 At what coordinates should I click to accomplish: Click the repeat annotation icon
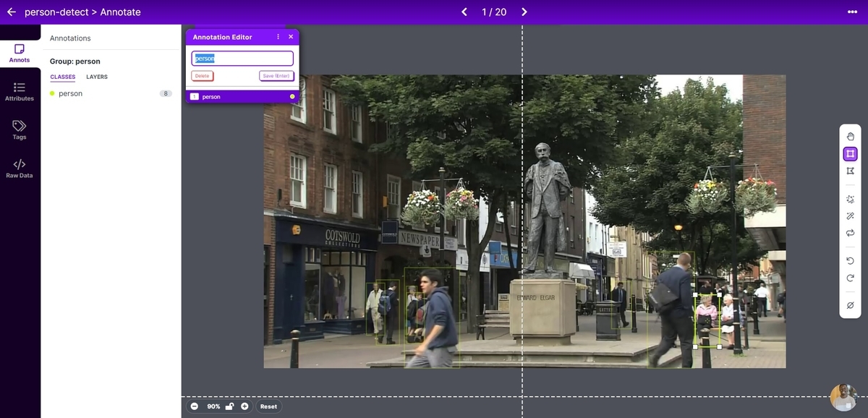point(850,233)
